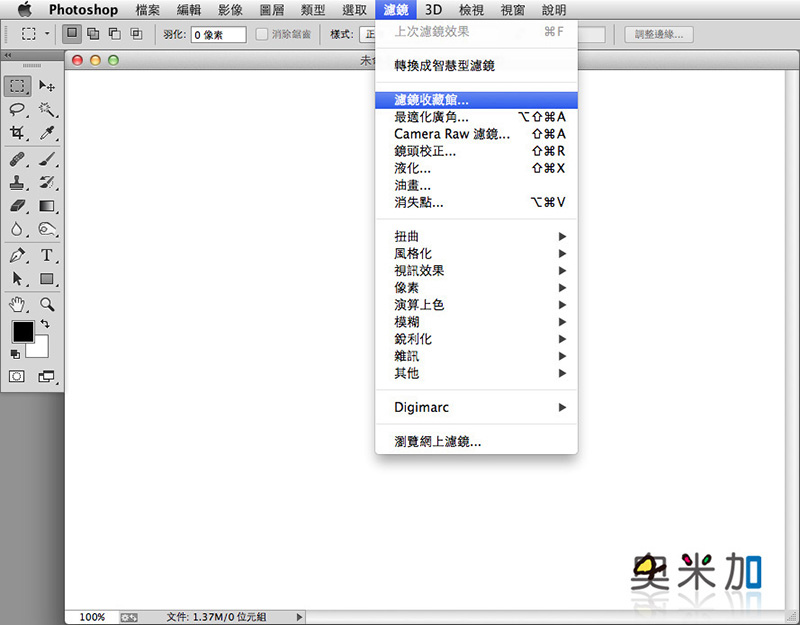Open the marquee tool preset picker arrow
The width and height of the screenshot is (800, 625).
click(47, 34)
